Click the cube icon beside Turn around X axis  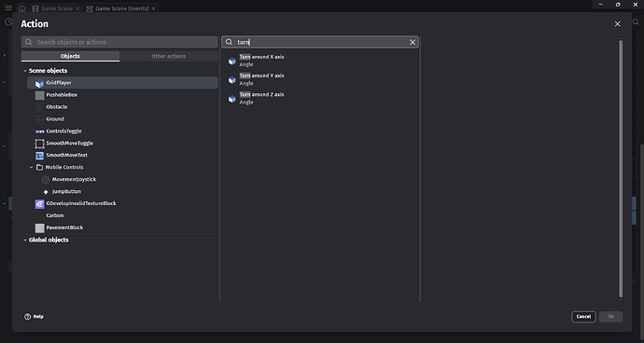point(232,62)
